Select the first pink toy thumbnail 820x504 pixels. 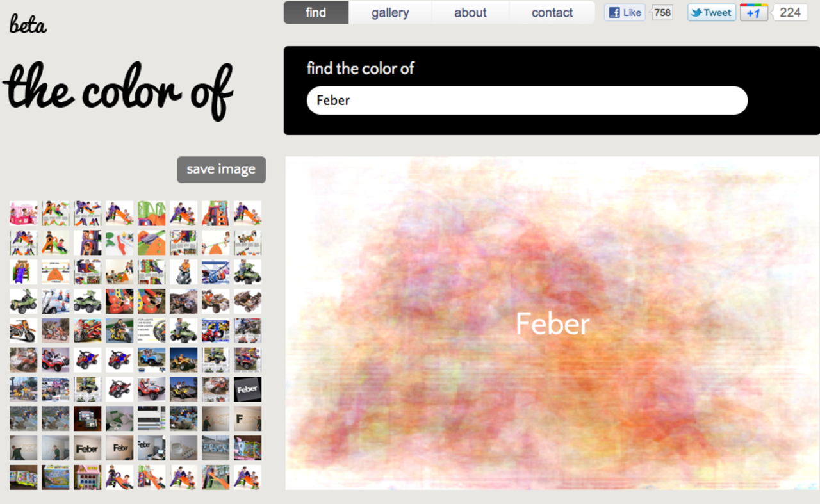pos(23,213)
